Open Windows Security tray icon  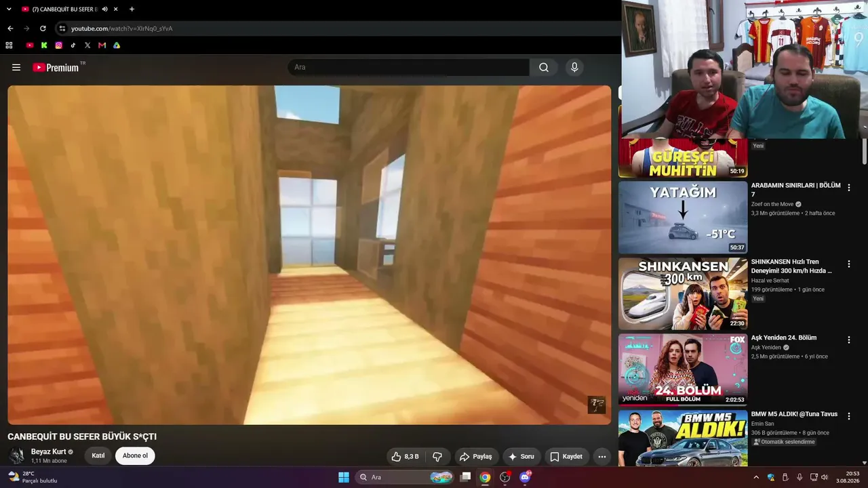771,477
